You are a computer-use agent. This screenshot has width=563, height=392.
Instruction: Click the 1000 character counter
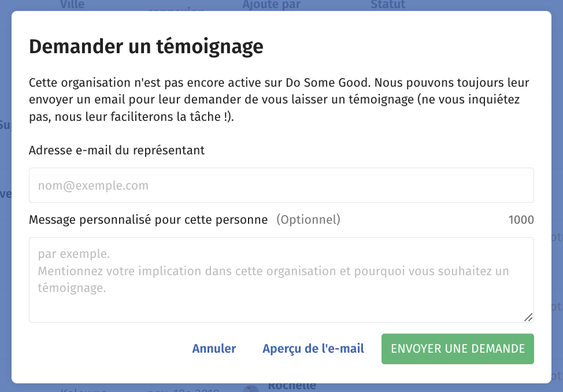point(521,220)
